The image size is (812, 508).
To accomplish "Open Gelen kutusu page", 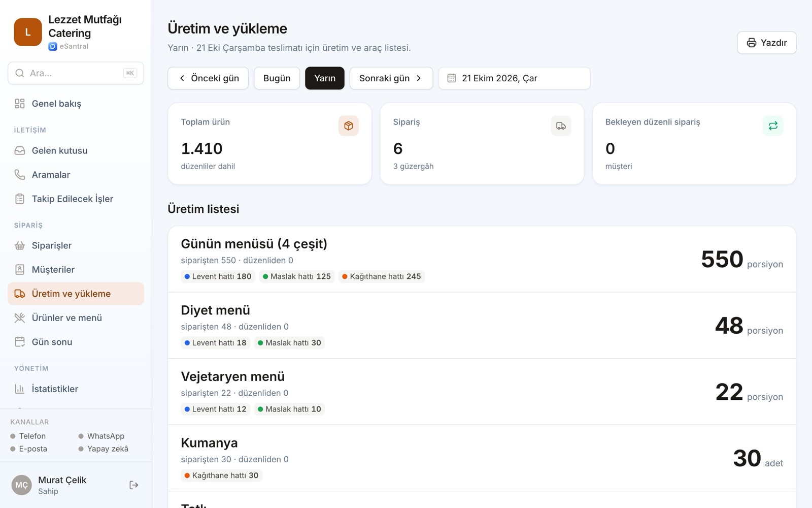I will (x=76, y=150).
